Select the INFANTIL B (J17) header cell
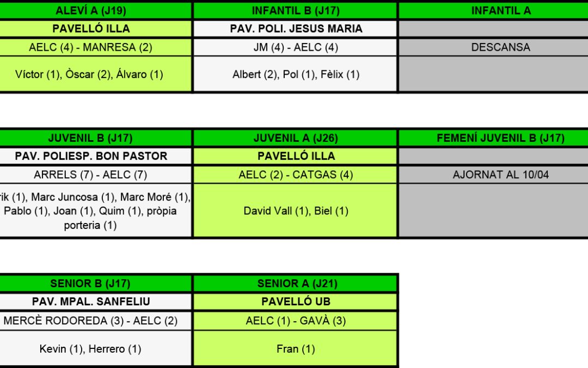 [296, 10]
